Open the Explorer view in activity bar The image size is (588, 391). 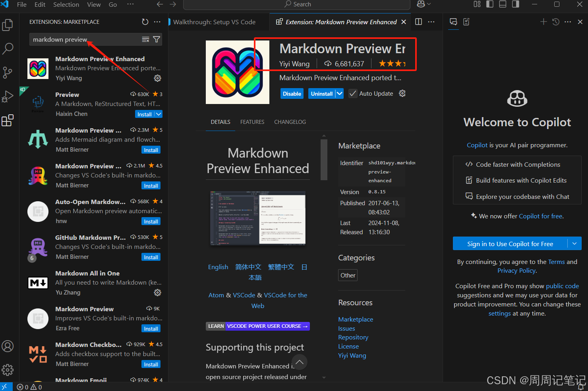tap(8, 25)
